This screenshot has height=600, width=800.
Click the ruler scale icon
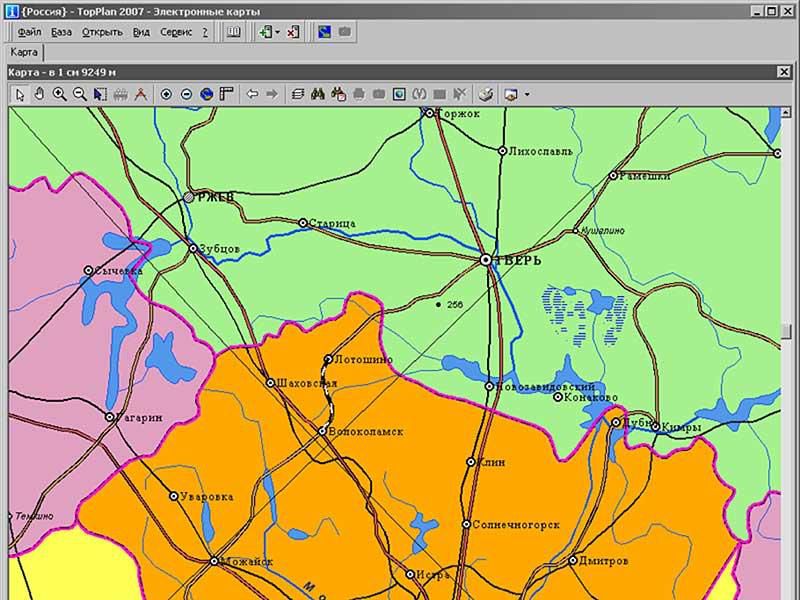(226, 94)
